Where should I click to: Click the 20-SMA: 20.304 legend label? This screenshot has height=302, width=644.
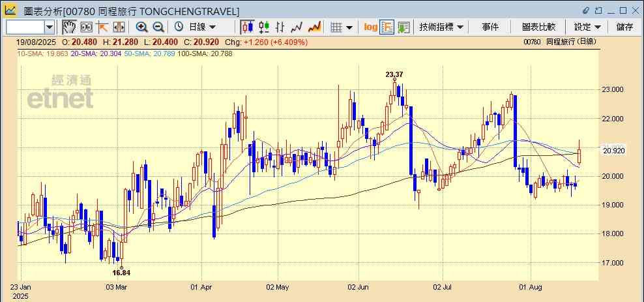click(96, 53)
